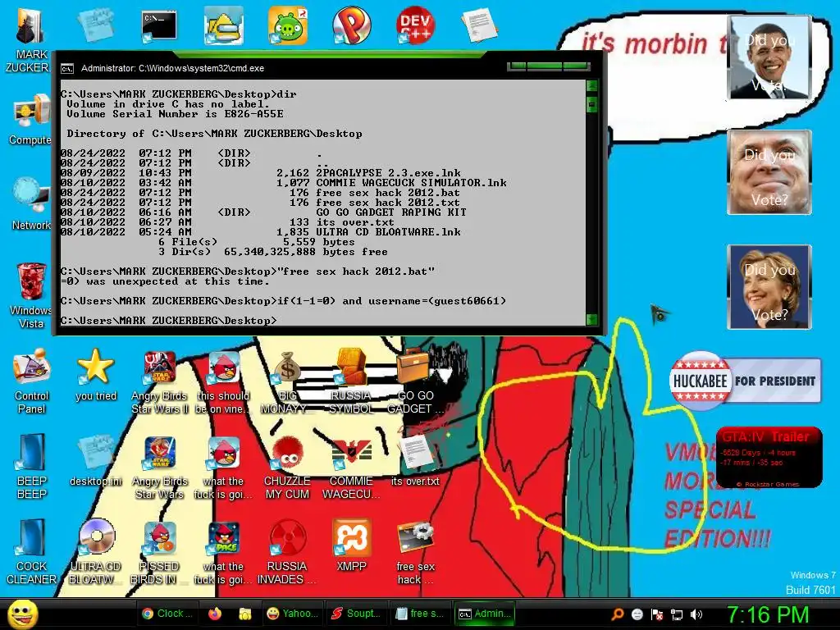Switch to the 'Yahoo...' taskbar window
This screenshot has width=840, height=630.
coord(293,614)
